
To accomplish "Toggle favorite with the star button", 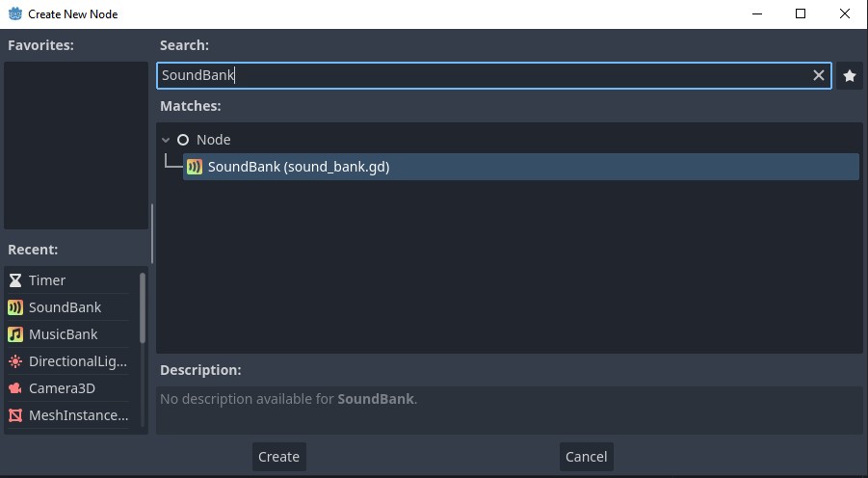I will 849,76.
